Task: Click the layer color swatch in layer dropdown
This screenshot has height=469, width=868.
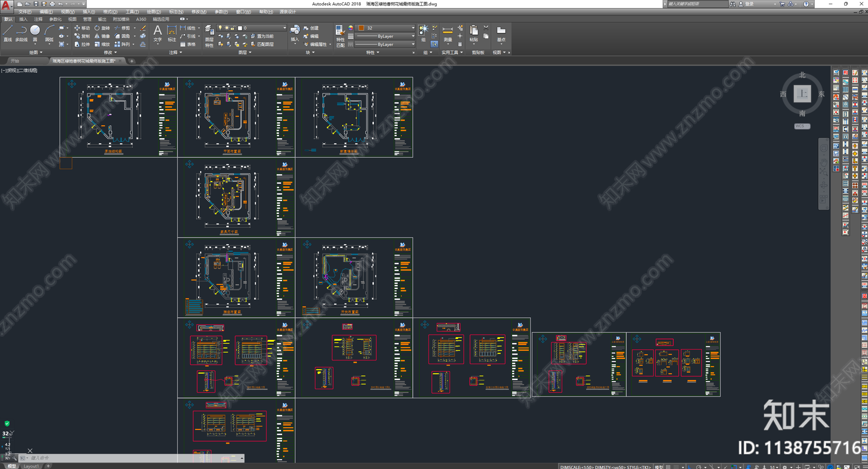Action: click(x=240, y=28)
